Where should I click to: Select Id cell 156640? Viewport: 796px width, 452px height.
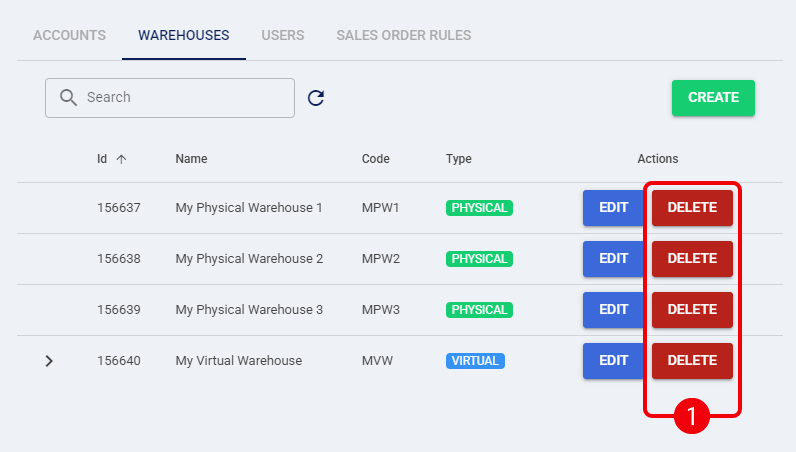119,361
